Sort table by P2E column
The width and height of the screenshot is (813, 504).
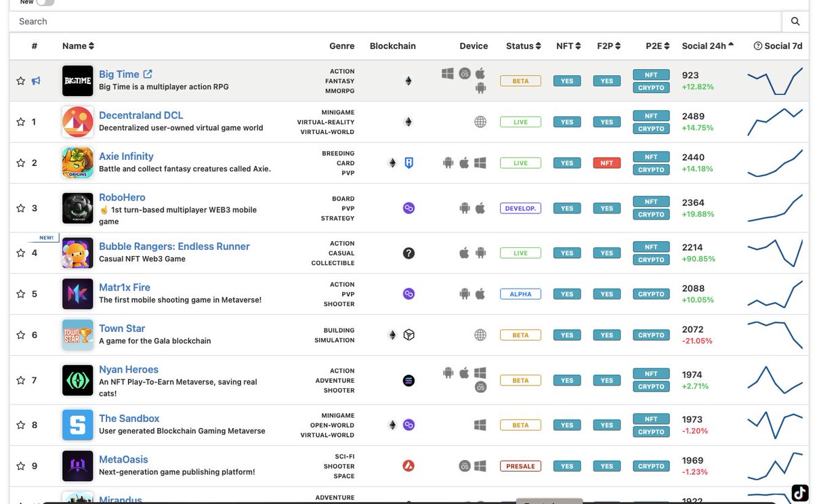point(657,46)
